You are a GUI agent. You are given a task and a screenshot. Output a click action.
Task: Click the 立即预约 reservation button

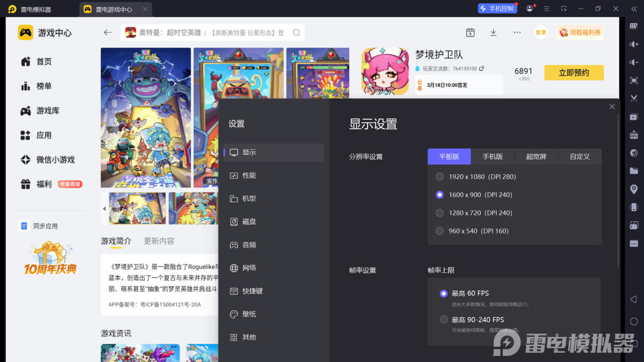[574, 72]
